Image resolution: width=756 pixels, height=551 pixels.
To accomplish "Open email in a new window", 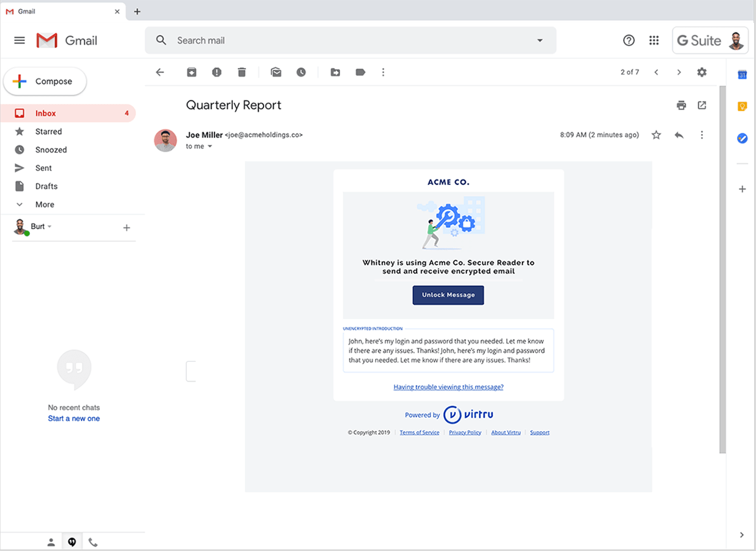I will (702, 105).
